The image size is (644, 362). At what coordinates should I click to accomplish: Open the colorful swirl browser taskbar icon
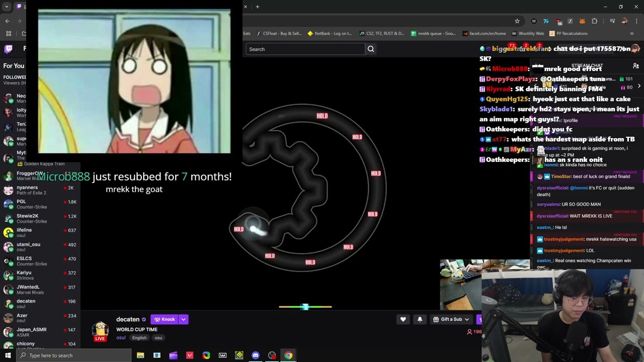click(206, 355)
